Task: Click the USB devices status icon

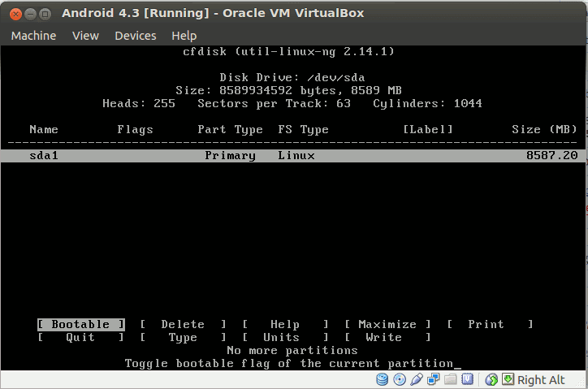Action: pos(417,379)
